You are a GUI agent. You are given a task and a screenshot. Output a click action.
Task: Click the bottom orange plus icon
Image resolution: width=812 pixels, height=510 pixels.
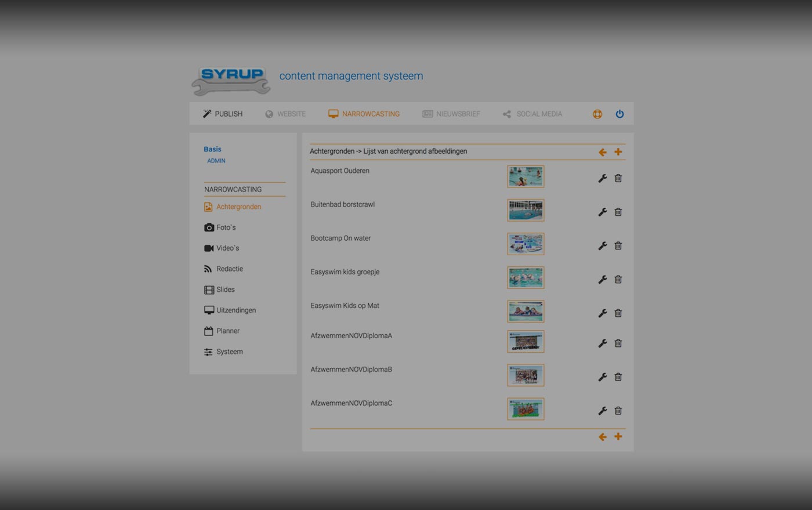tap(618, 437)
